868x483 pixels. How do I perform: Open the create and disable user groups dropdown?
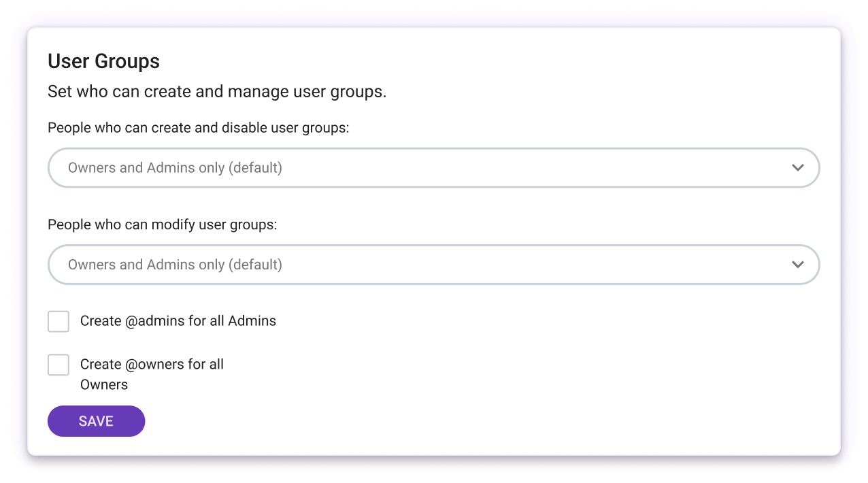pos(433,167)
